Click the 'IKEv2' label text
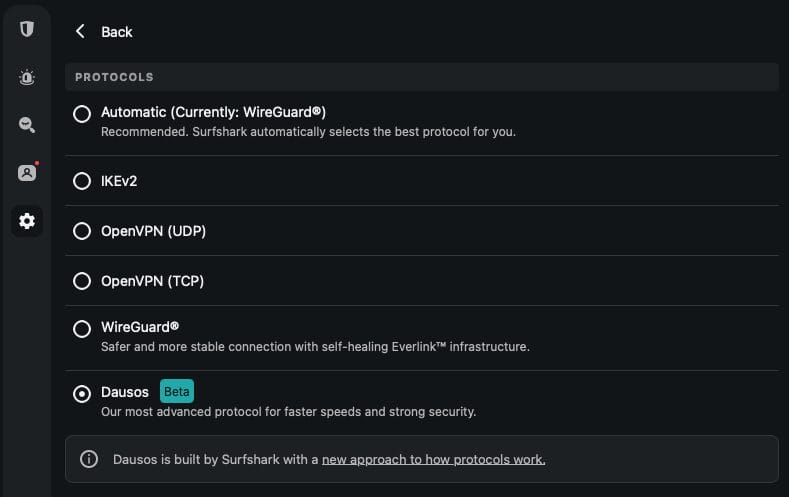Viewport: 789px width, 497px height. tap(119, 181)
